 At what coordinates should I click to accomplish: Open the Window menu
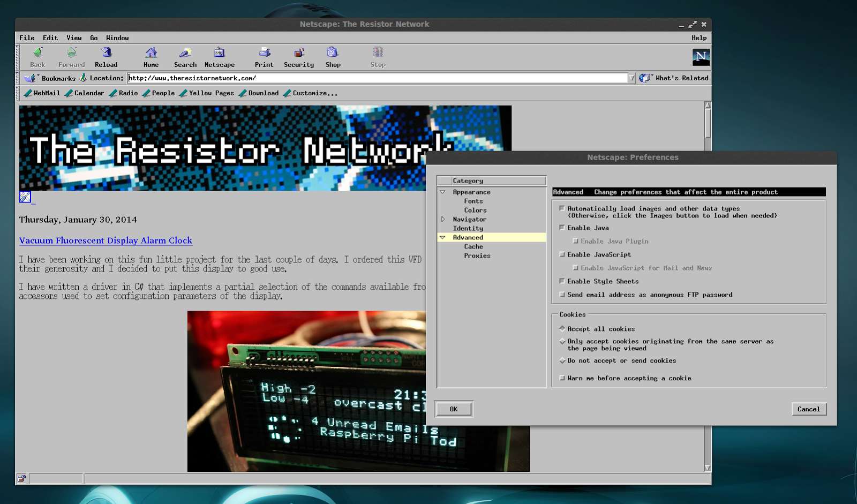[x=117, y=38]
